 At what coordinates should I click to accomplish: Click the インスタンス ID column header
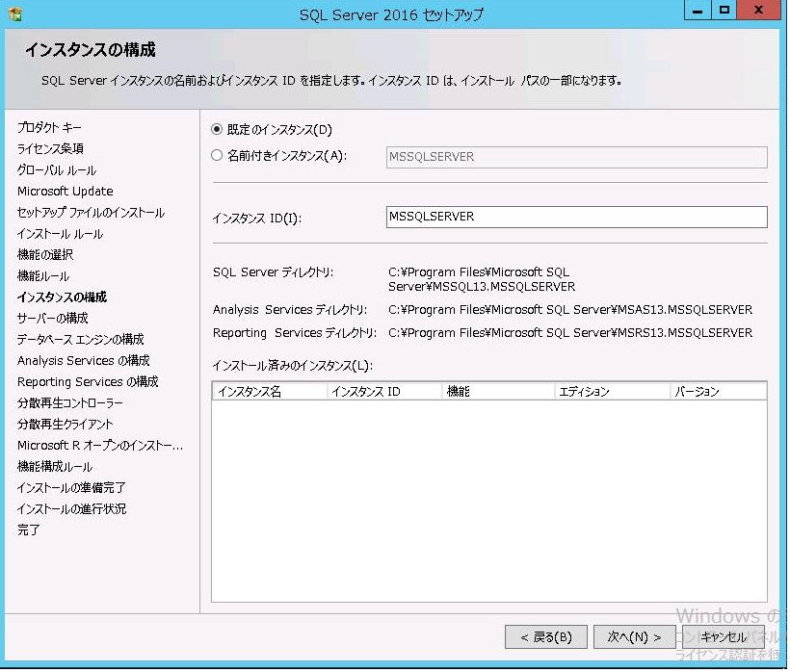tap(384, 392)
